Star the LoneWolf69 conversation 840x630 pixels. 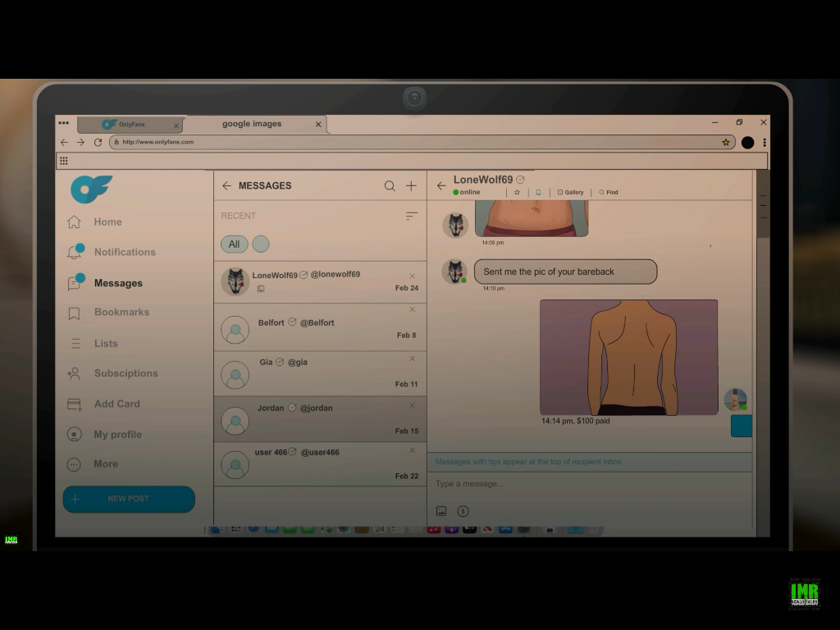[x=517, y=192]
